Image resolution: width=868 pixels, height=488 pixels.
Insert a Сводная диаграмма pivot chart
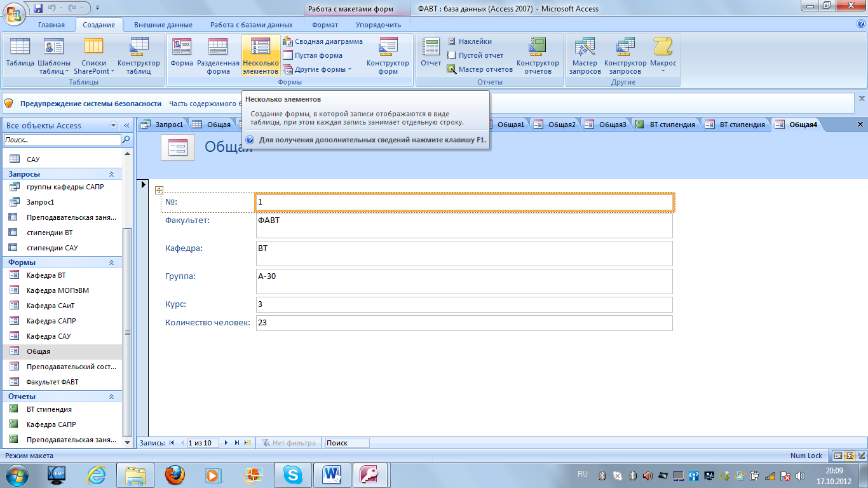click(323, 41)
